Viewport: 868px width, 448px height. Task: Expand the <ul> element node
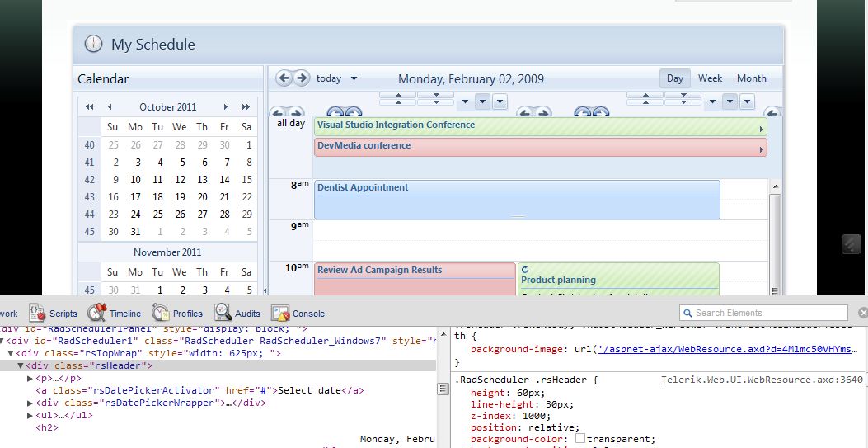tap(30, 415)
